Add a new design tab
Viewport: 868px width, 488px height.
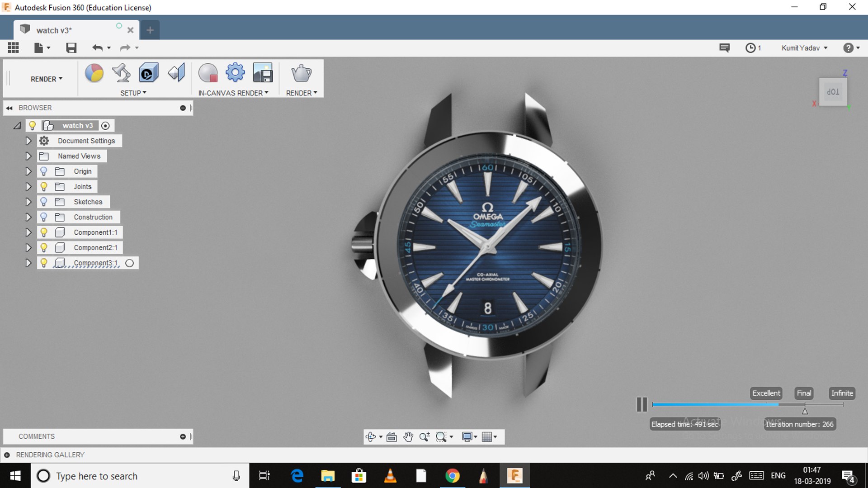pyautogui.click(x=150, y=30)
